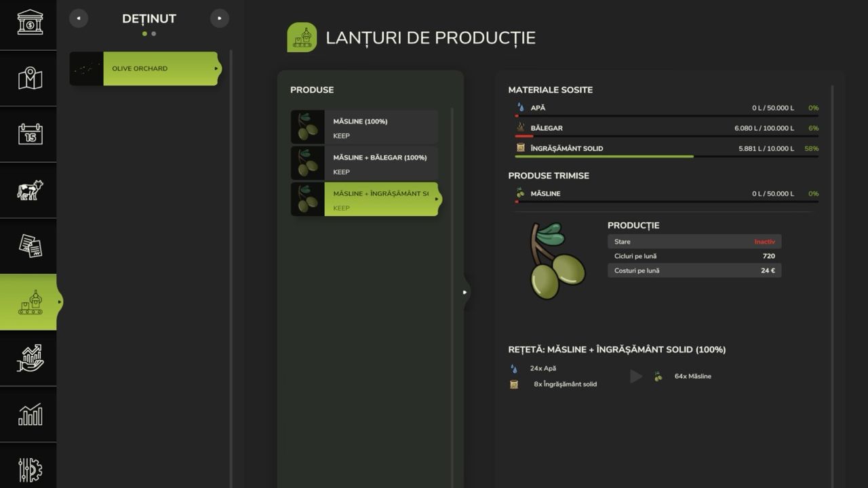
Task: Click the previous arrow beside Deținut
Action: click(x=79, y=18)
